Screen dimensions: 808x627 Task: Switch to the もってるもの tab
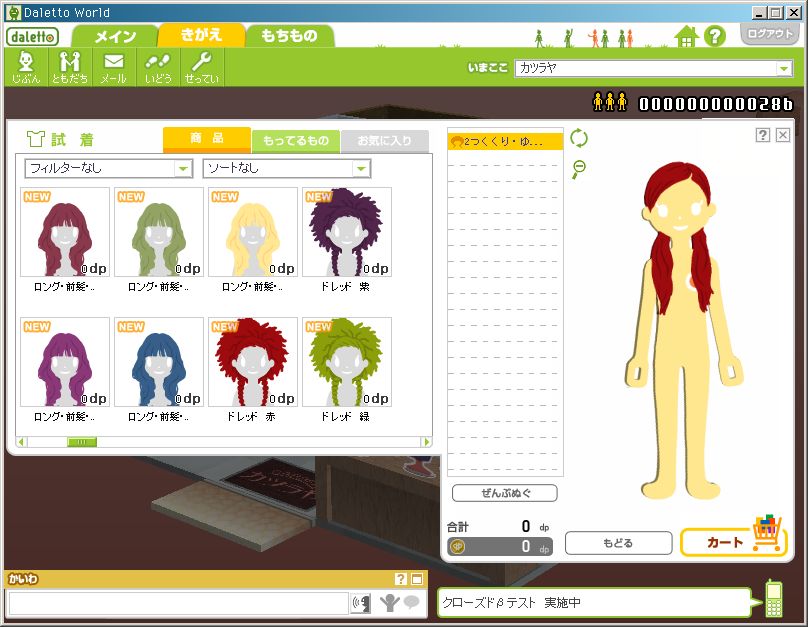(x=296, y=141)
